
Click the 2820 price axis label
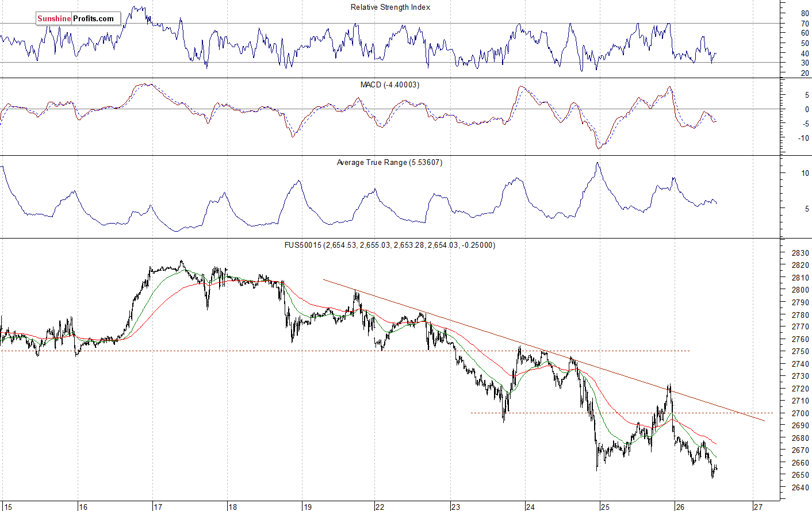800,266
